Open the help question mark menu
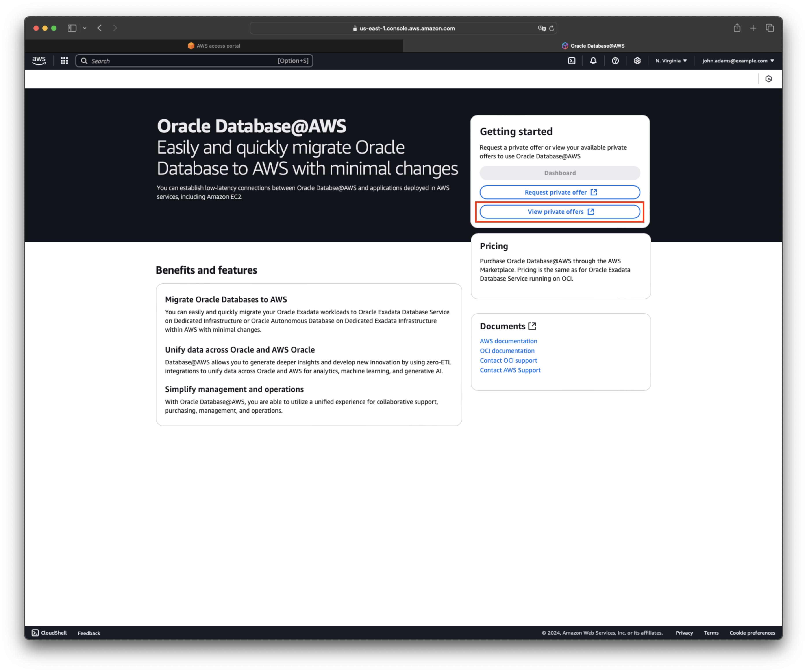807x672 pixels. [615, 61]
